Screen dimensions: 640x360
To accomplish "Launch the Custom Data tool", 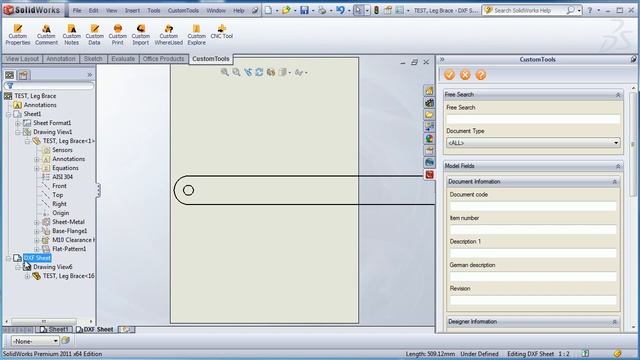I will (94, 34).
